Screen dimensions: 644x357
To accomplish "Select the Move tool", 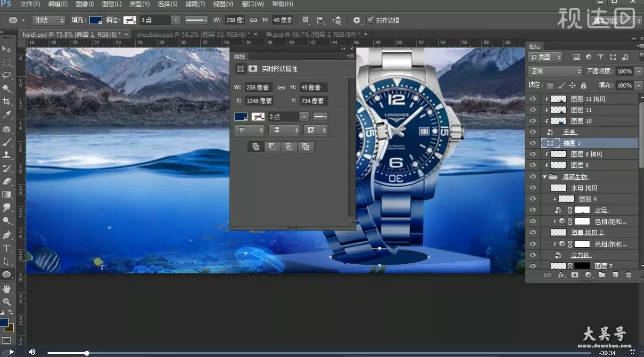I will point(7,49).
